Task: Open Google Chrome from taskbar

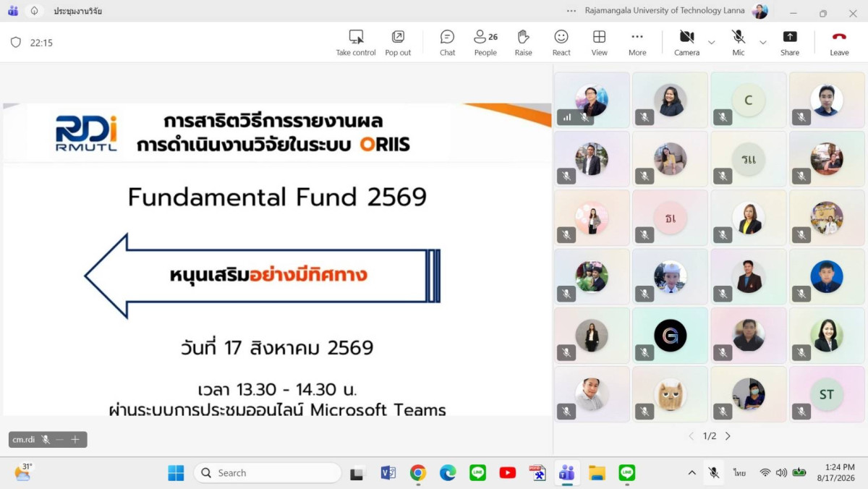Action: tap(418, 473)
